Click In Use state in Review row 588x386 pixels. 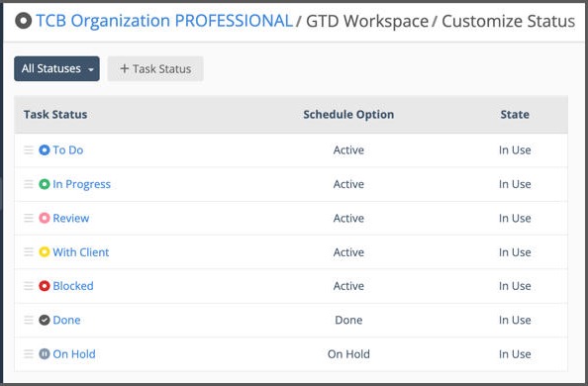point(515,218)
